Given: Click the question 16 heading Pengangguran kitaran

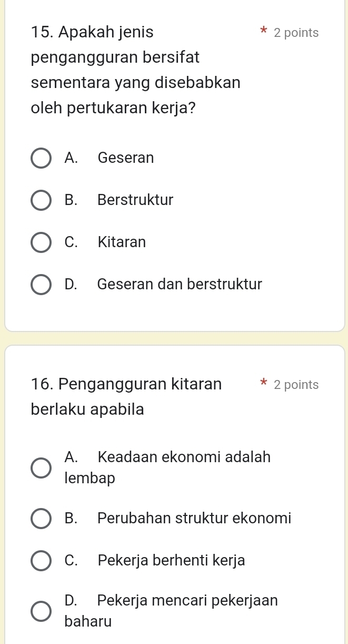Looking at the screenshot, I should (126, 384).
